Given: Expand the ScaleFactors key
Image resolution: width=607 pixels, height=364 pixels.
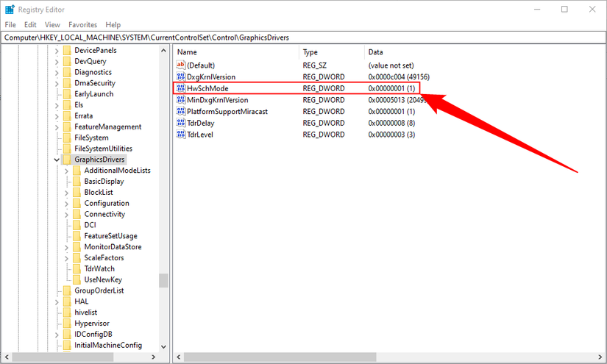Looking at the screenshot, I should pyautogui.click(x=66, y=258).
